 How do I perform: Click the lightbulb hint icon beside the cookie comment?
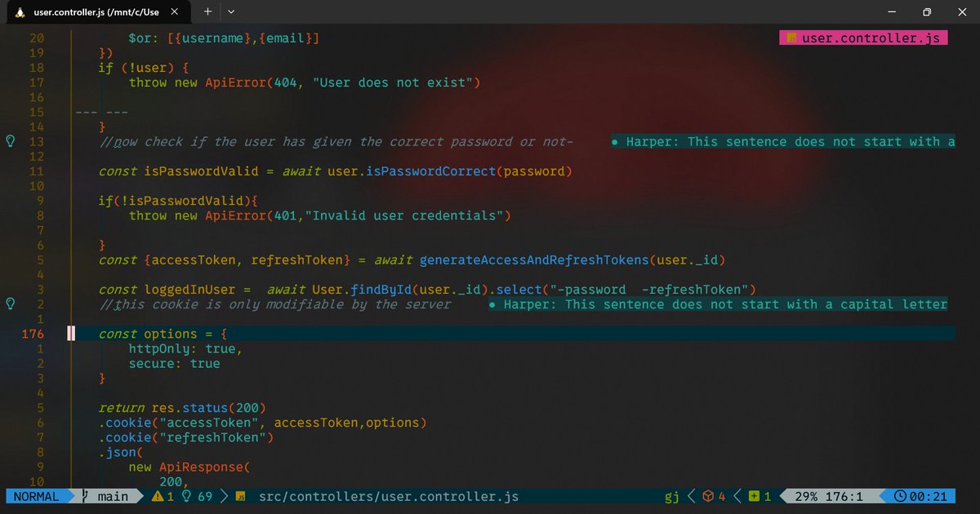click(11, 304)
